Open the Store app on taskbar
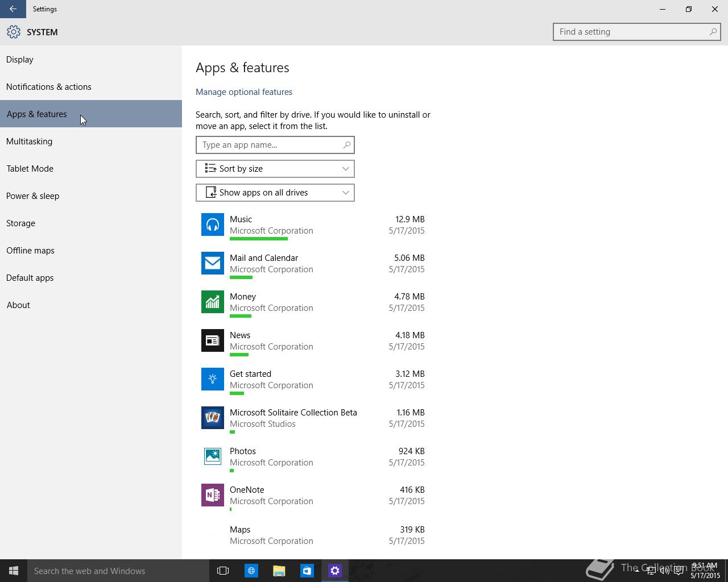Viewport: 728px width, 582px height. [x=307, y=571]
